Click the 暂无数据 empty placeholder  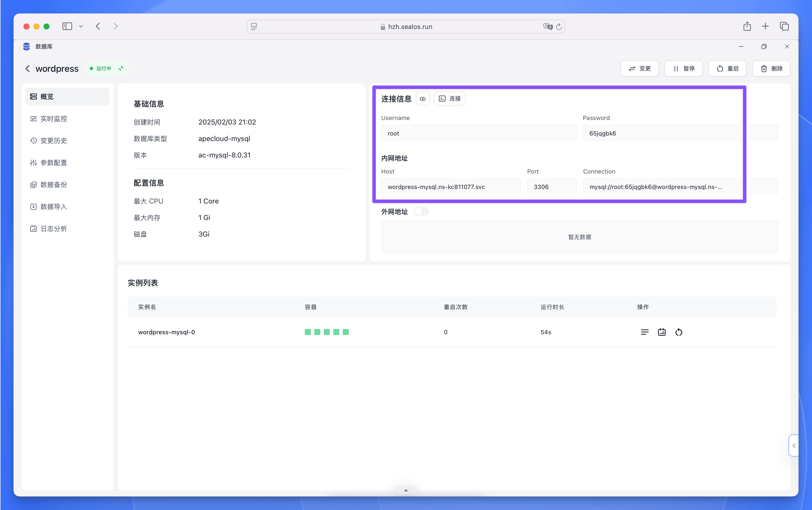click(x=579, y=237)
